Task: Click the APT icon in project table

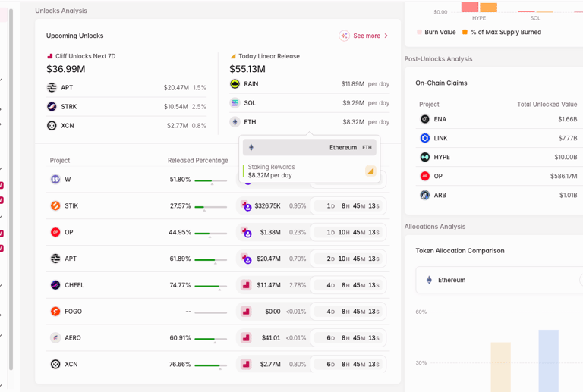Action: (x=55, y=259)
